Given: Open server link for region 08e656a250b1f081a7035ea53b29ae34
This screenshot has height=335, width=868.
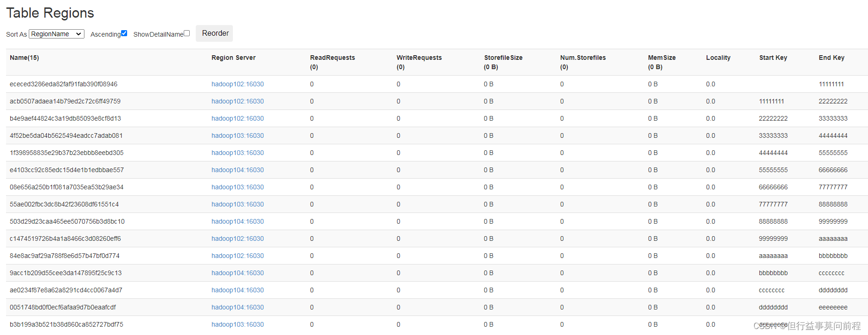Looking at the screenshot, I should click(238, 187).
